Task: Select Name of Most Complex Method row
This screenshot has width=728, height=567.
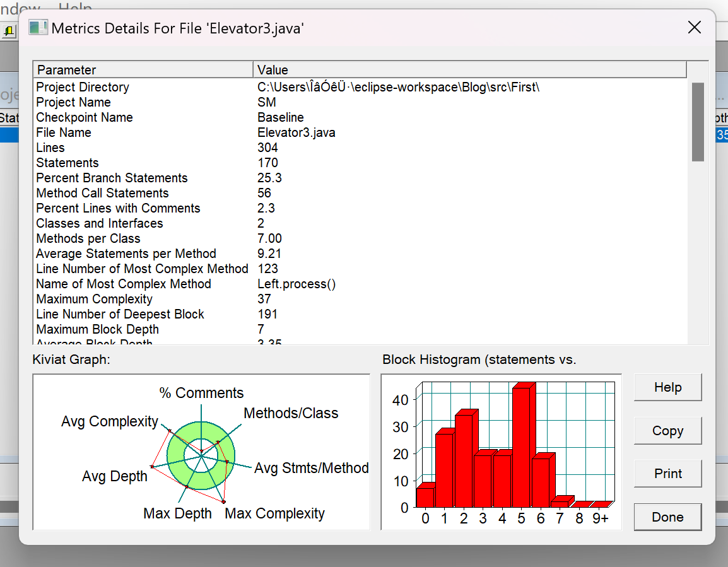Action: [x=360, y=284]
